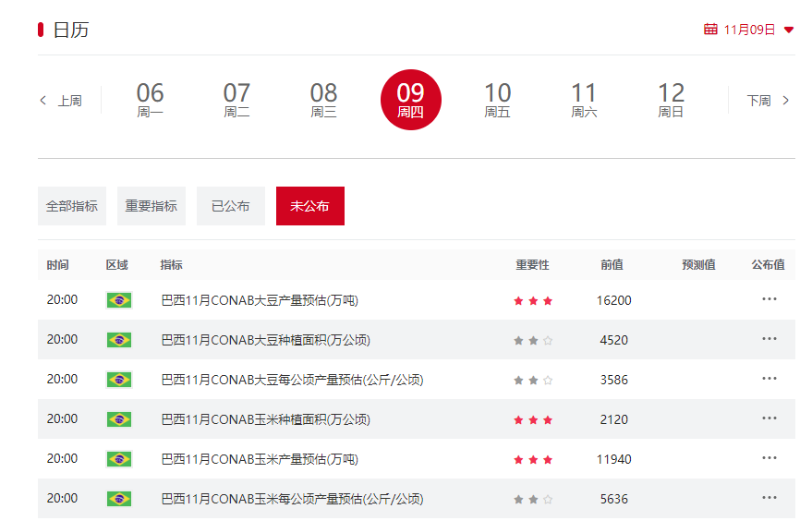Screen dimensions: 812x521
Task: Click the 前值 column header
Action: click(x=612, y=265)
